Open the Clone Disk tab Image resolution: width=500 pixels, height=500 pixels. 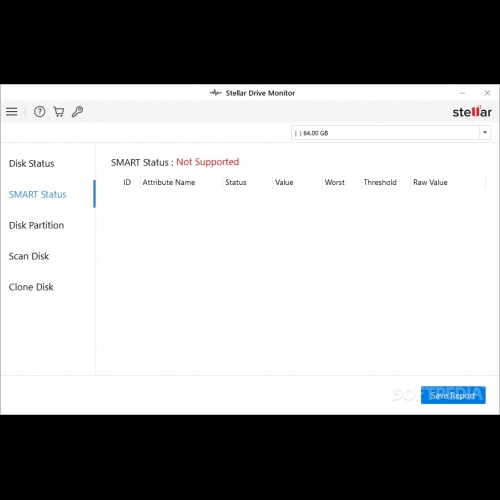click(x=31, y=287)
